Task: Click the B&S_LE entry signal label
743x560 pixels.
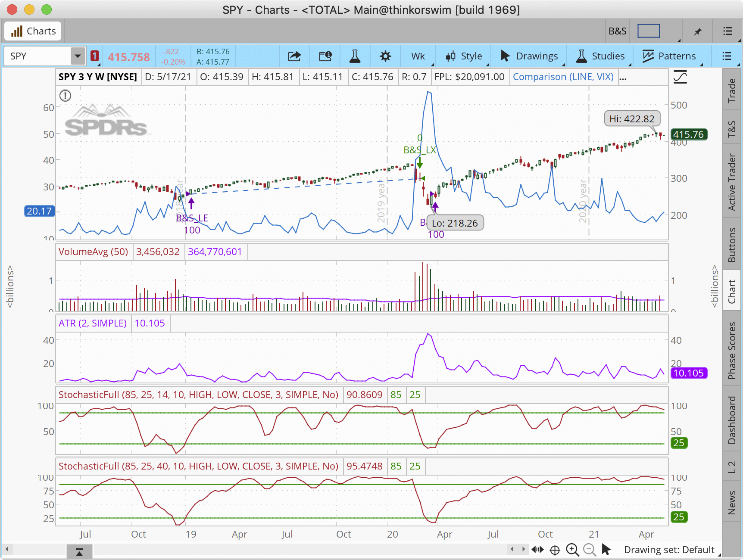Action: [x=192, y=218]
